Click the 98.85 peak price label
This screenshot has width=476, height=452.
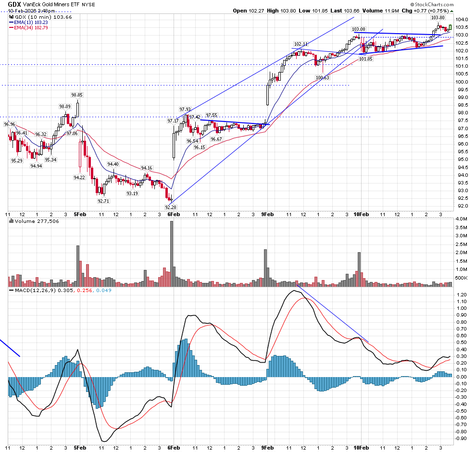tap(77, 95)
